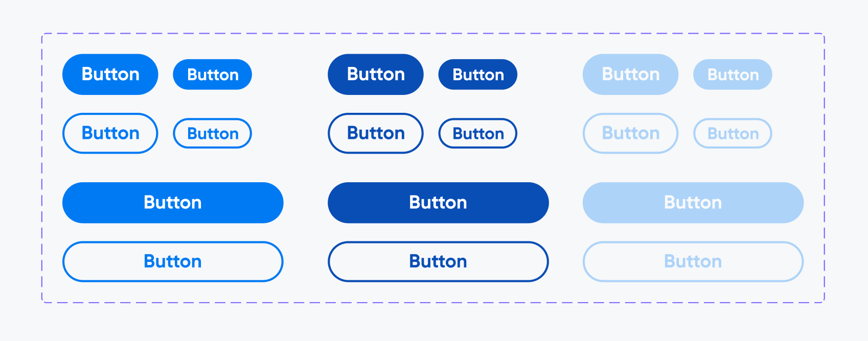The width and height of the screenshot is (868, 341).
Task: Click the small outlined light blue disabled Button
Action: [x=733, y=133]
